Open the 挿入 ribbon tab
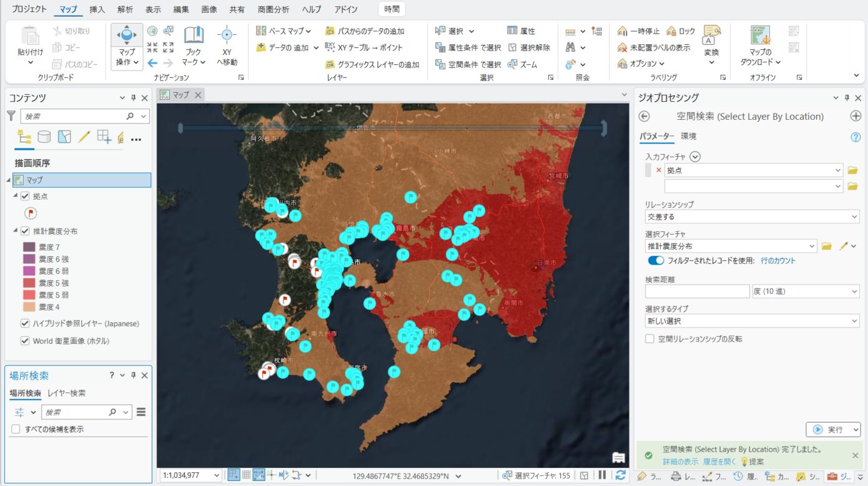The image size is (868, 486). [x=97, y=9]
